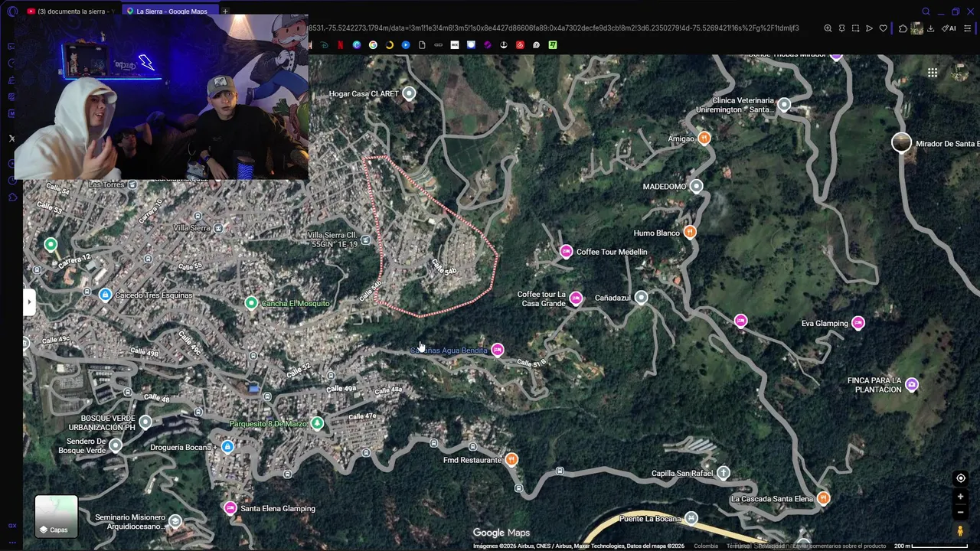Open the Opera browser menu
980x551 pixels.
[x=11, y=11]
